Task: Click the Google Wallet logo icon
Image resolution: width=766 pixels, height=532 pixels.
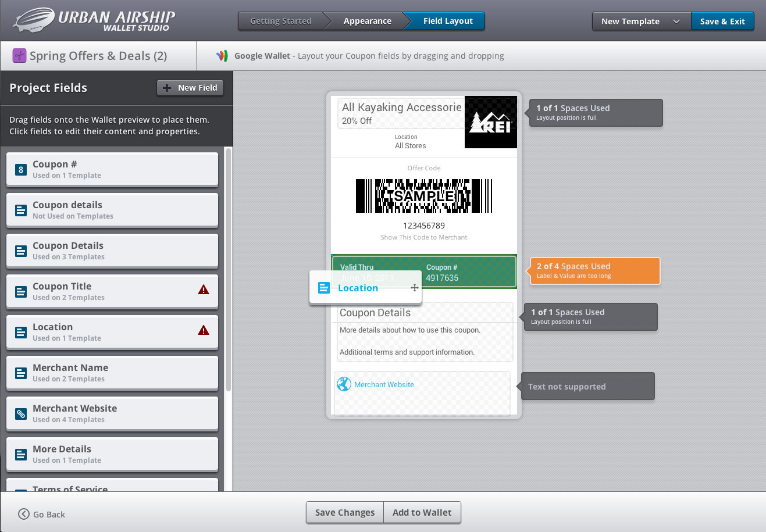Action: pyautogui.click(x=222, y=56)
